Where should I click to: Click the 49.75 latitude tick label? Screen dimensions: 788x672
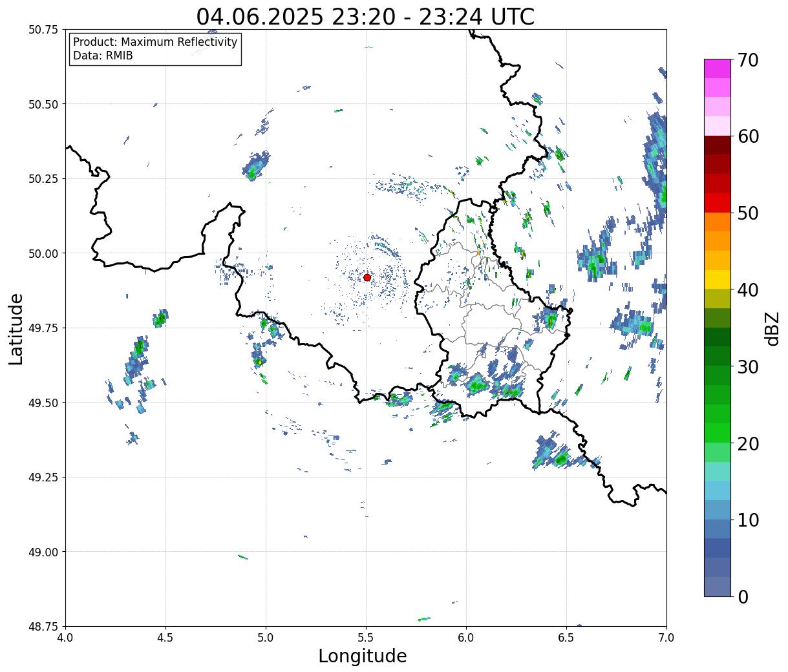click(43, 328)
